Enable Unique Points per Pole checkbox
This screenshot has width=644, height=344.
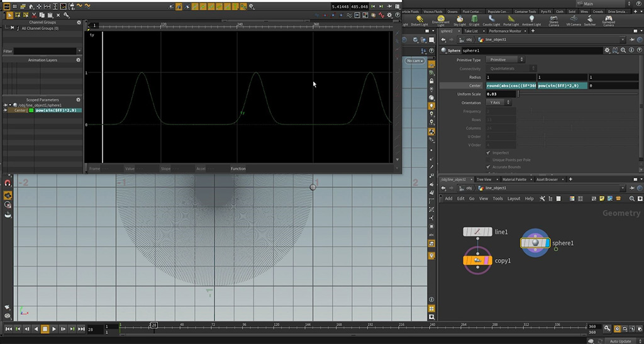coord(489,160)
